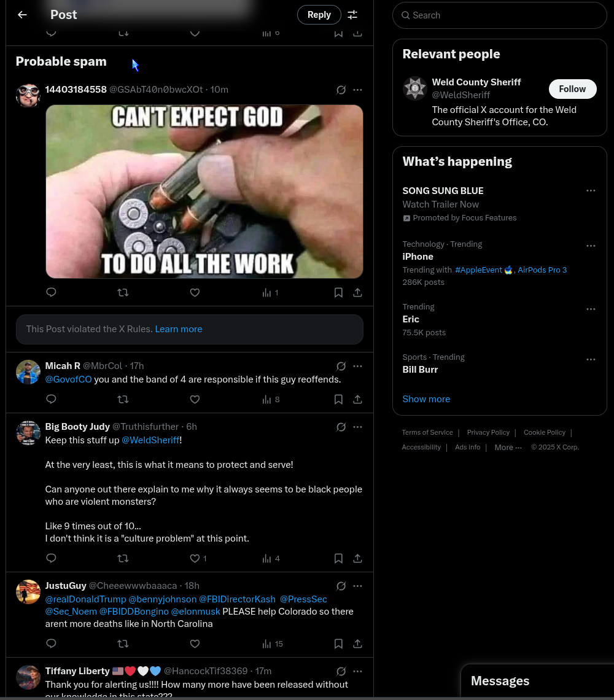
Task: Bookmark the Micah R post
Action: (338, 399)
